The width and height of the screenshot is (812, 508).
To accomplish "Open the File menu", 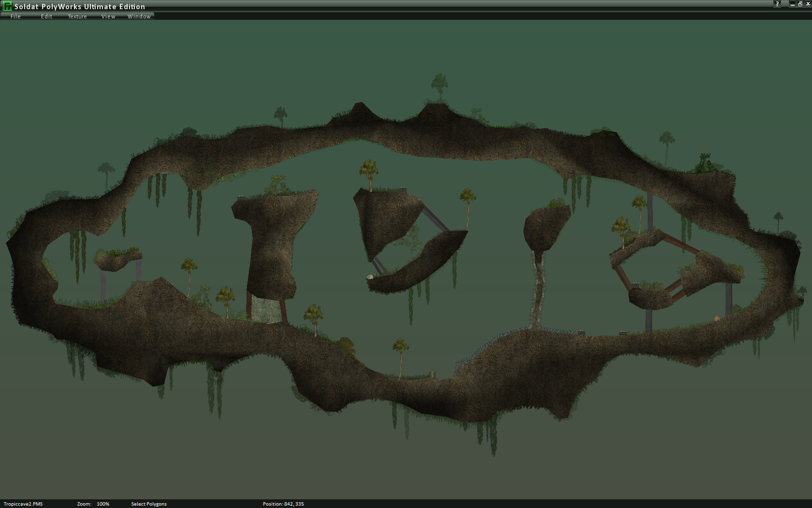I will 15,16.
